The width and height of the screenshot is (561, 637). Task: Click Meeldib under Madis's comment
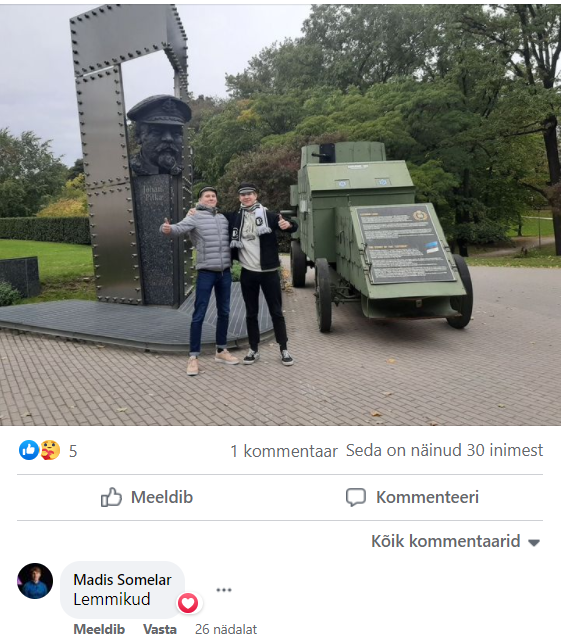99,629
